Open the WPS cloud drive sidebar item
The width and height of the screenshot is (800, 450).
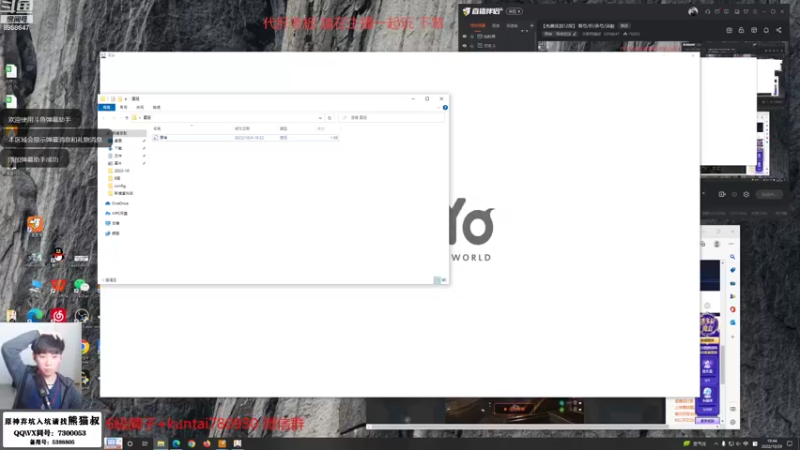point(117,213)
